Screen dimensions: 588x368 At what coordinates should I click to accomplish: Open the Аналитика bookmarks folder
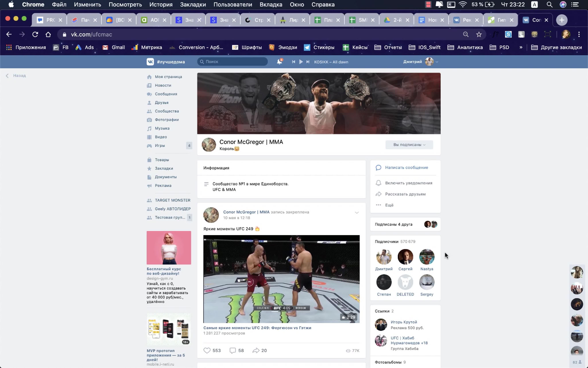[465, 47]
